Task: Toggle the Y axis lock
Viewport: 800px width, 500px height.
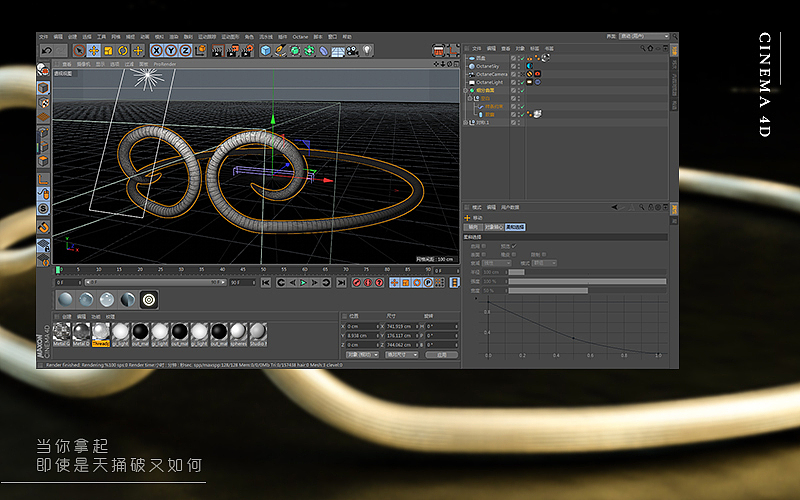Action: [x=171, y=51]
